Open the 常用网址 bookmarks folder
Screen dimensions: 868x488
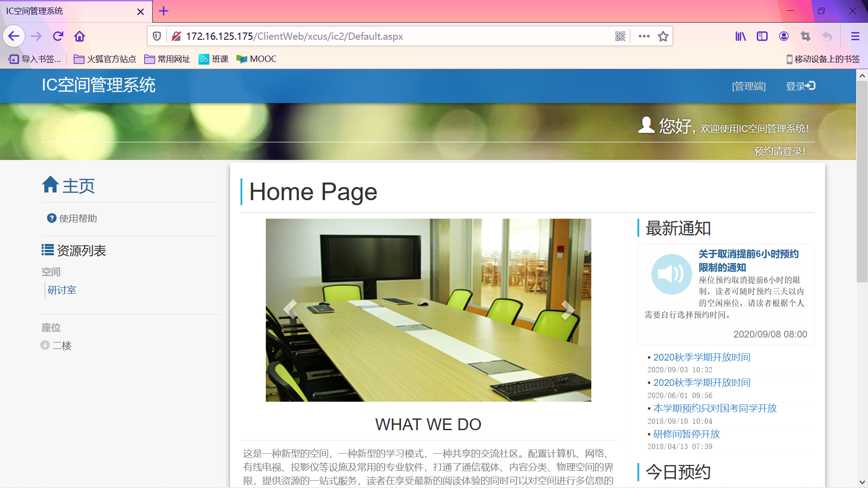click(x=168, y=59)
